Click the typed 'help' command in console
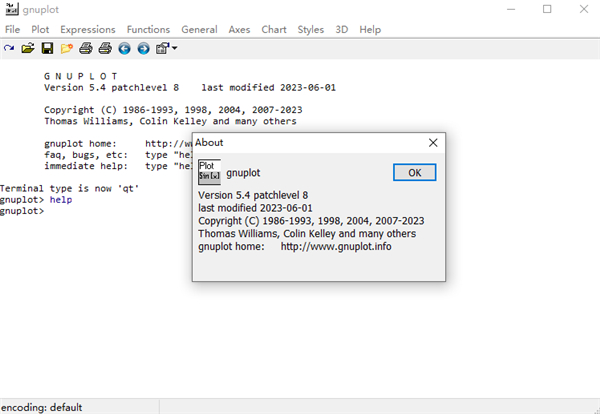The height and width of the screenshot is (414, 600). pos(61,200)
